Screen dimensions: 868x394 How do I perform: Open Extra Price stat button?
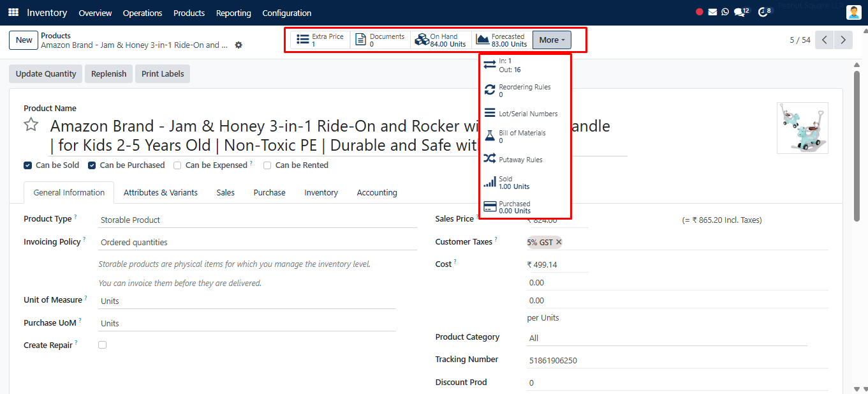(x=320, y=40)
